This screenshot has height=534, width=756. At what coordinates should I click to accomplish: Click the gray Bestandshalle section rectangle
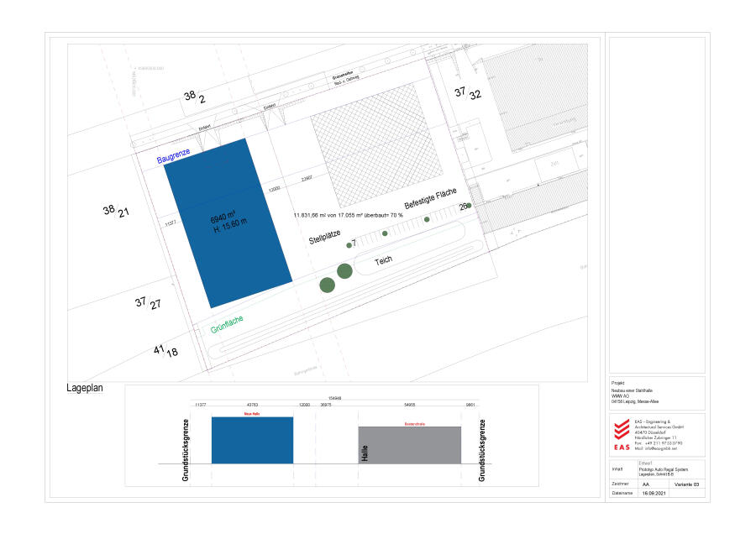(x=410, y=445)
